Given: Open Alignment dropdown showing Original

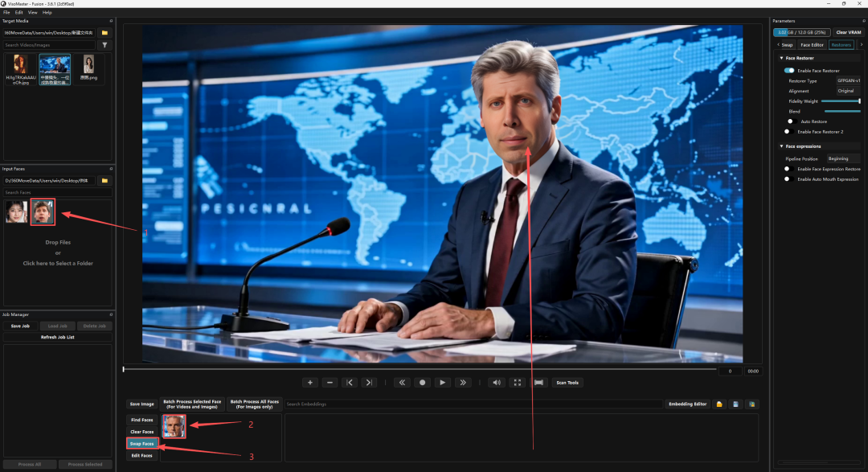Looking at the screenshot, I should click(848, 91).
